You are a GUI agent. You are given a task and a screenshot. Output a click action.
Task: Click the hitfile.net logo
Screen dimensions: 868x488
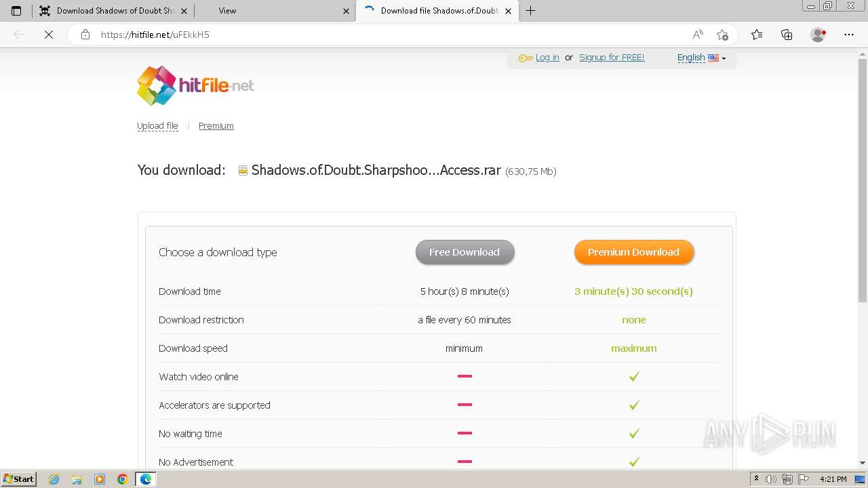pyautogui.click(x=195, y=85)
